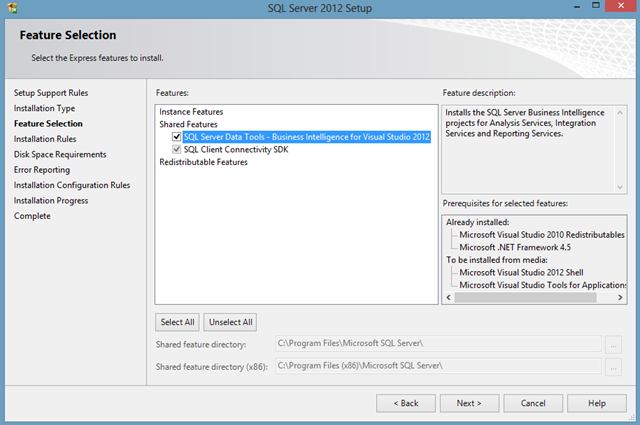Close the SQL Server 2012 Setup window
640x425 pixels.
pos(621,6)
